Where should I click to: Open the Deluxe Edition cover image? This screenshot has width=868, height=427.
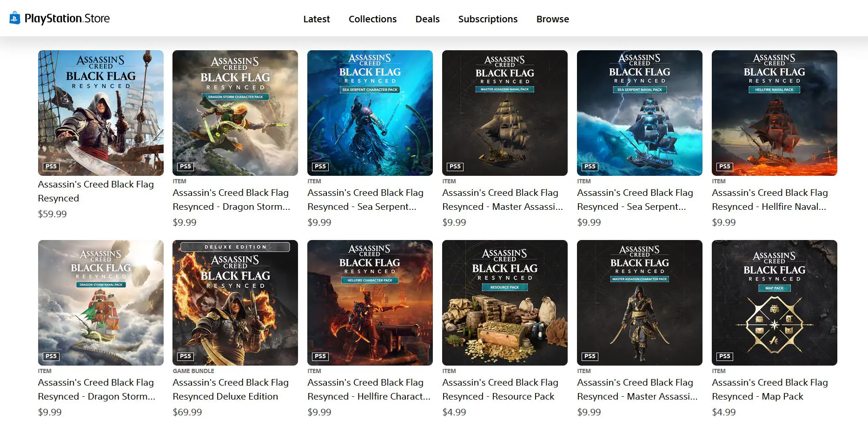[235, 303]
